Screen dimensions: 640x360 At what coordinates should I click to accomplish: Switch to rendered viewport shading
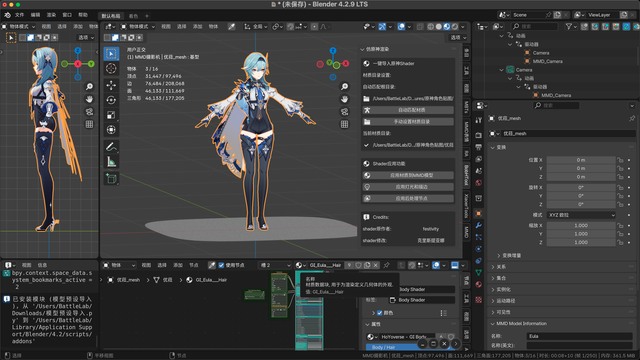pos(455,27)
